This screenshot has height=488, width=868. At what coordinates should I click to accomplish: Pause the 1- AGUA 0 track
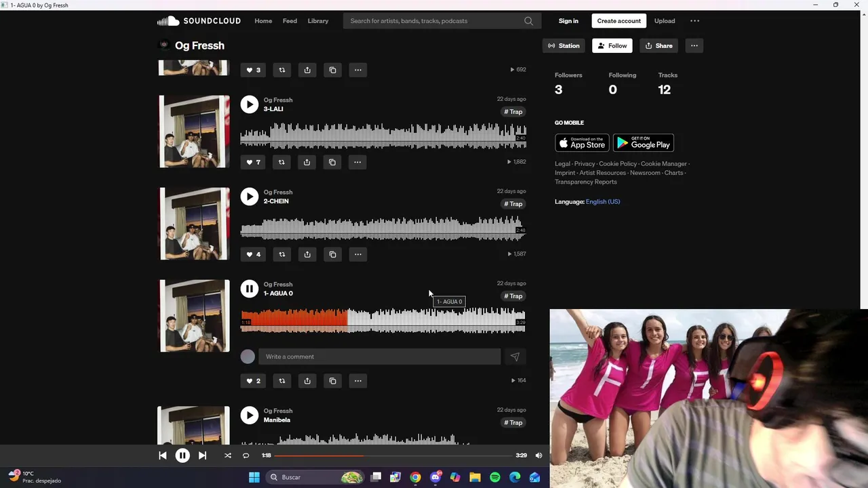tap(250, 289)
